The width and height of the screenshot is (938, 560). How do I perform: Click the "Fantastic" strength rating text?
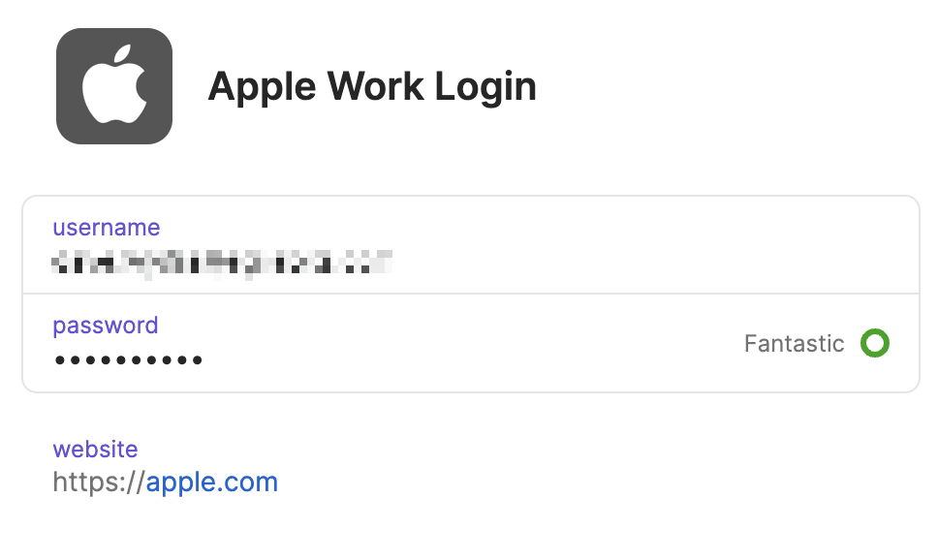click(x=794, y=343)
